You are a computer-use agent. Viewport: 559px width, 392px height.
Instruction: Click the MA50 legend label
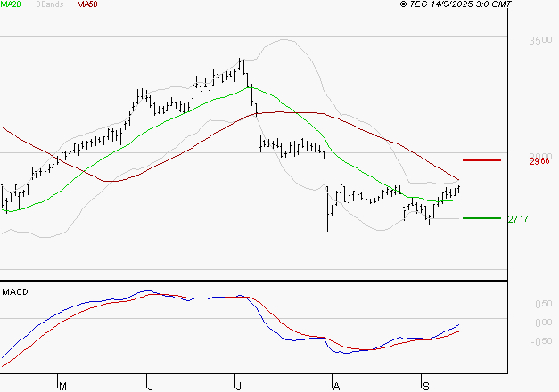(86, 4)
